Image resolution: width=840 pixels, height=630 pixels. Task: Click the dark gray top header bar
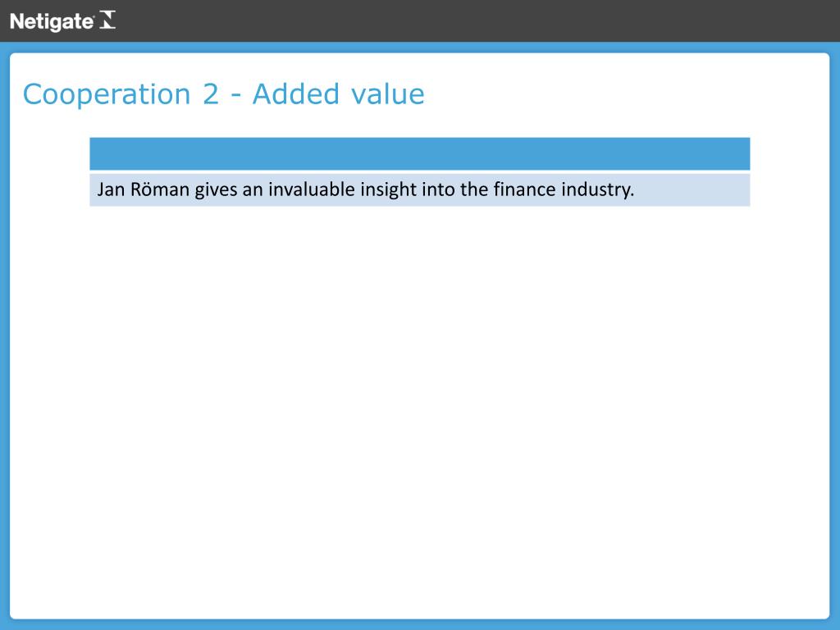pyautogui.click(x=419, y=21)
